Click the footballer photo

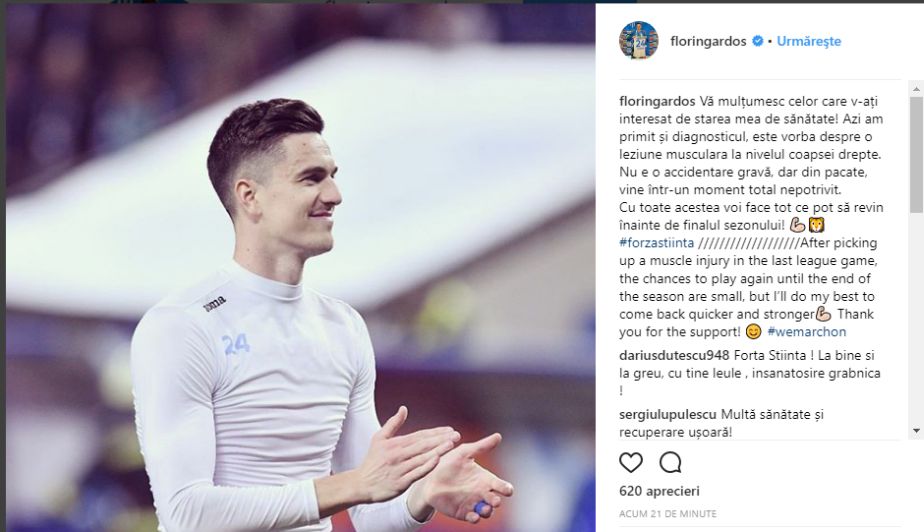301,268
